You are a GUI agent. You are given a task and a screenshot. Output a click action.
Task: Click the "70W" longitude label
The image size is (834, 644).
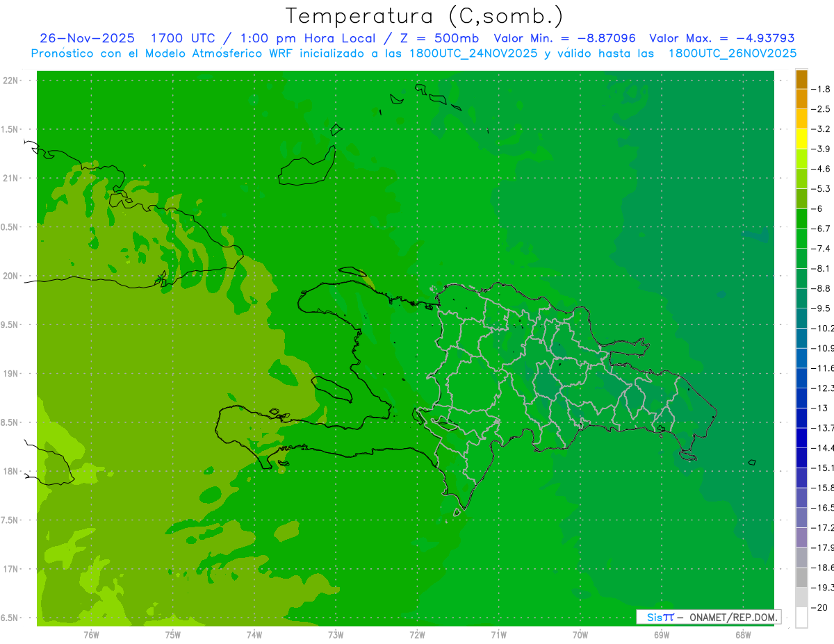[580, 634]
